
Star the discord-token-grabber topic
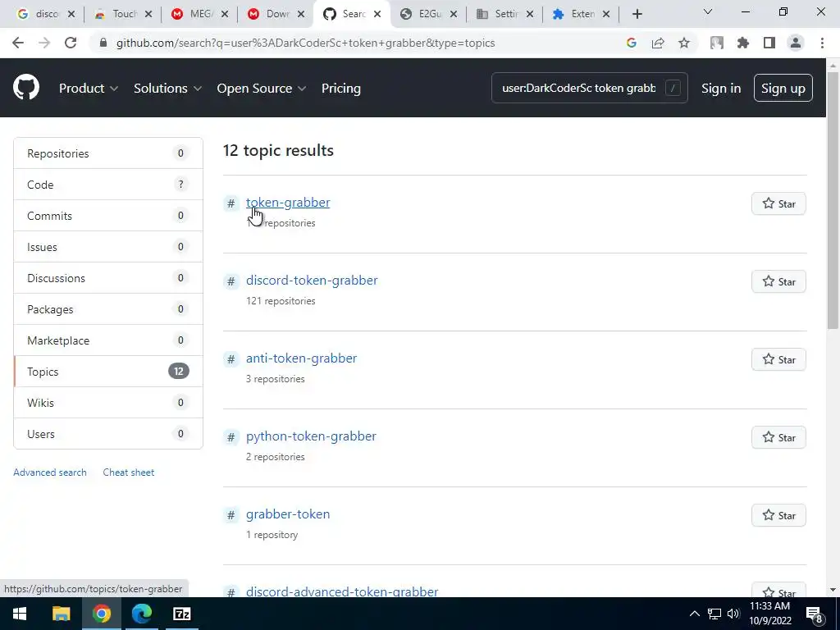778,282
